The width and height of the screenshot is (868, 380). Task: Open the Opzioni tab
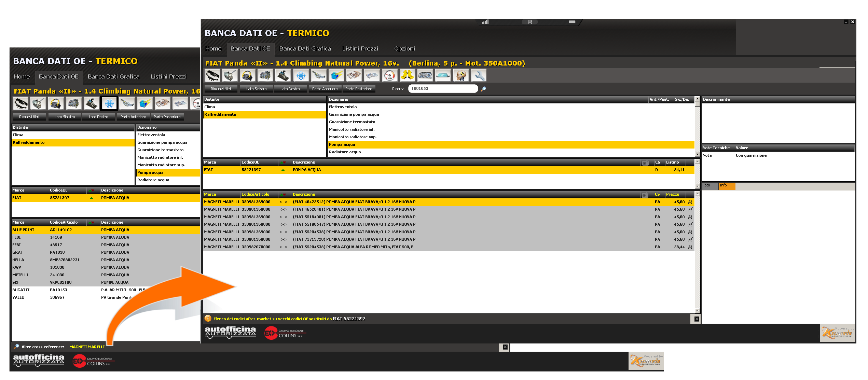(x=404, y=48)
